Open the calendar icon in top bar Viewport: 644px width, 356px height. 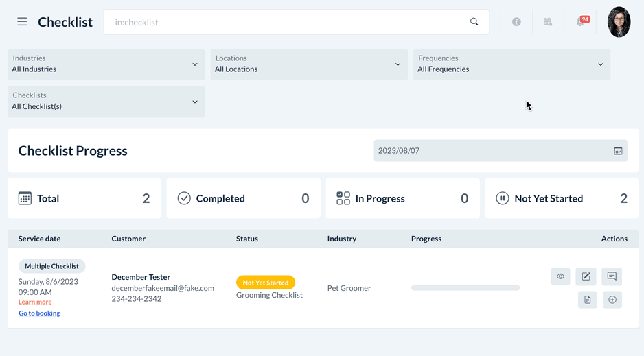click(x=548, y=22)
